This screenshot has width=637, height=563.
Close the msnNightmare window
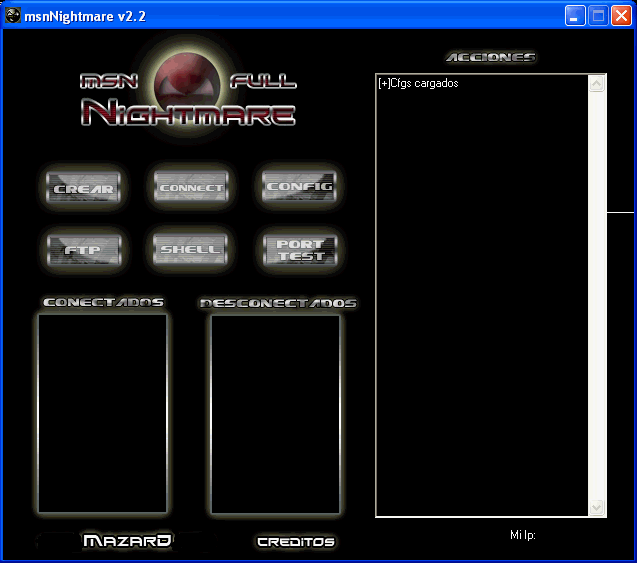[x=621, y=16]
